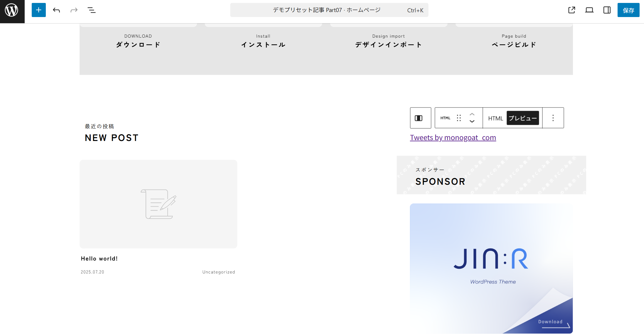Move the HTML block up
Viewport: 644px width, 336px height.
click(472, 114)
